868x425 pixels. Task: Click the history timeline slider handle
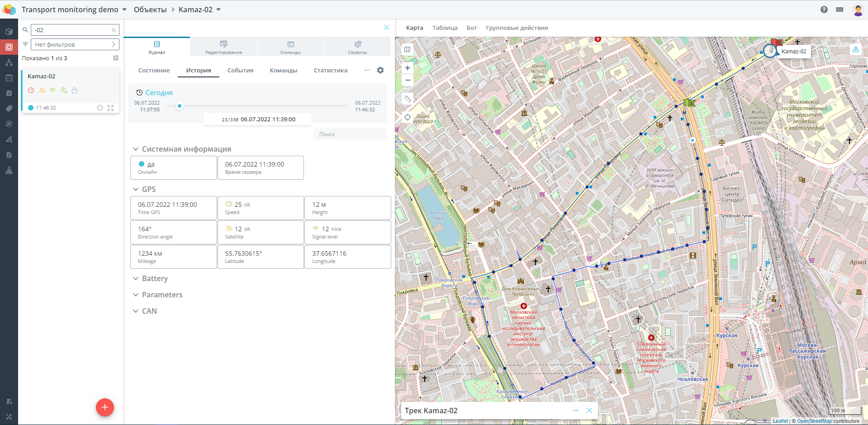[x=180, y=106]
